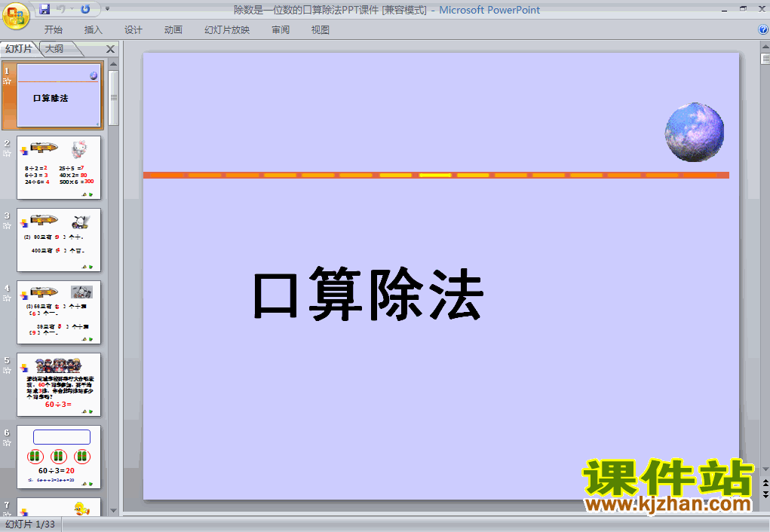Switch to the 动画 ribbon tab
This screenshot has height=532, width=770.
tap(173, 30)
